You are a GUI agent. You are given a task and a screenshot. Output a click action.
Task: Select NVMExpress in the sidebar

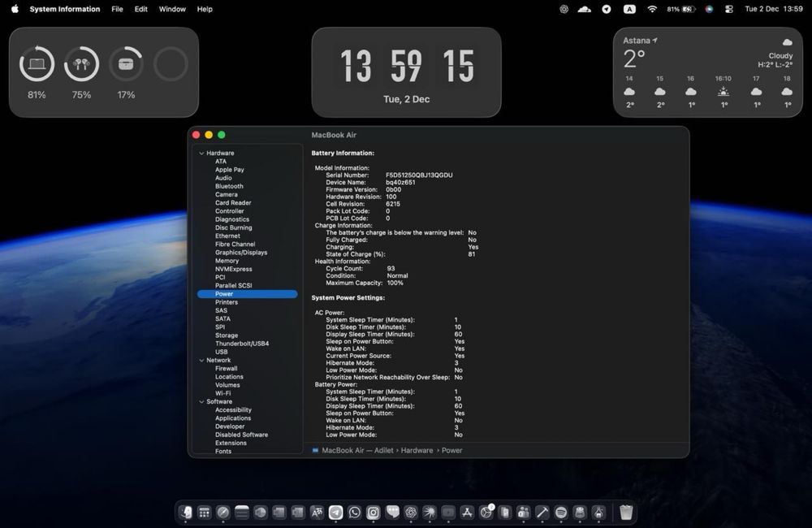click(x=234, y=269)
